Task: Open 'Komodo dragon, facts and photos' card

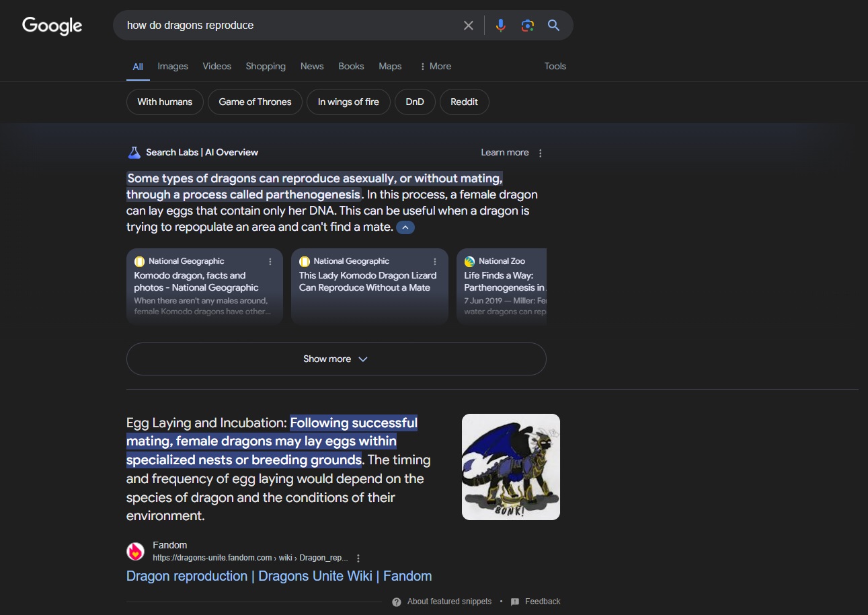Action: coord(204,287)
